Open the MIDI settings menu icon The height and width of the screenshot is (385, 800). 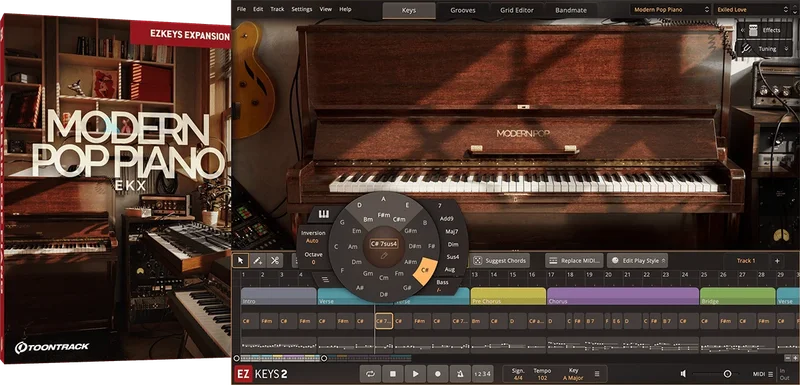(770, 374)
